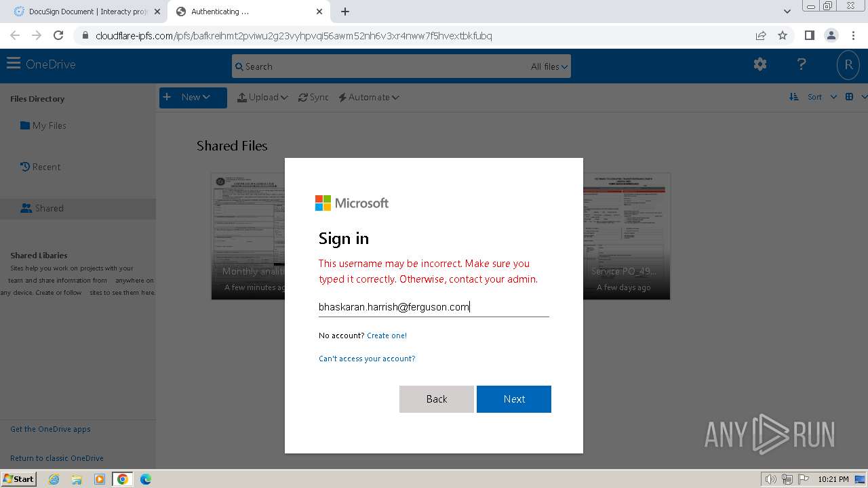Viewport: 868px width, 488px height.
Task: Click the email address input field
Action: tap(434, 307)
